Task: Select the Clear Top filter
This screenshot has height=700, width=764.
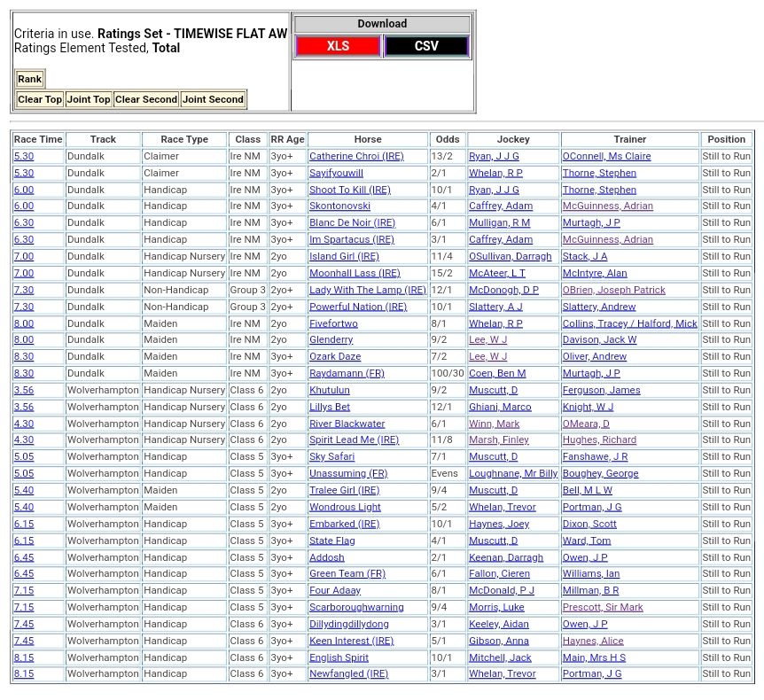Action: click(x=40, y=99)
